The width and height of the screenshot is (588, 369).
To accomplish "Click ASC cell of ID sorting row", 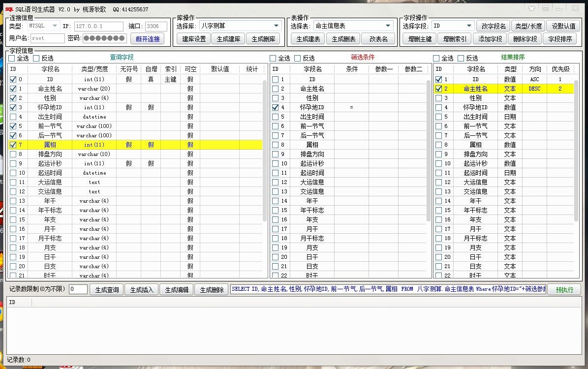I will 534,80.
